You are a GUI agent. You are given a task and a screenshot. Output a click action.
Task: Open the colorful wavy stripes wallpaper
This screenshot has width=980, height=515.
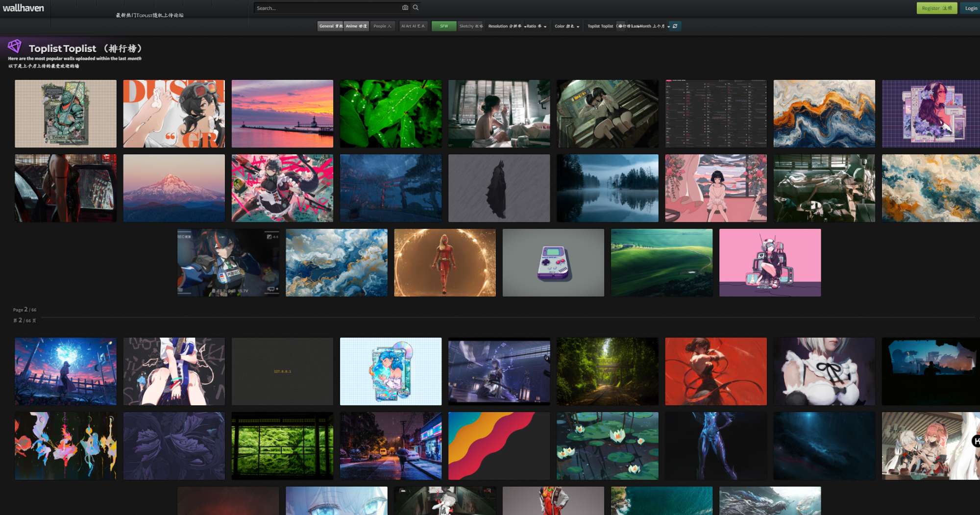499,446
